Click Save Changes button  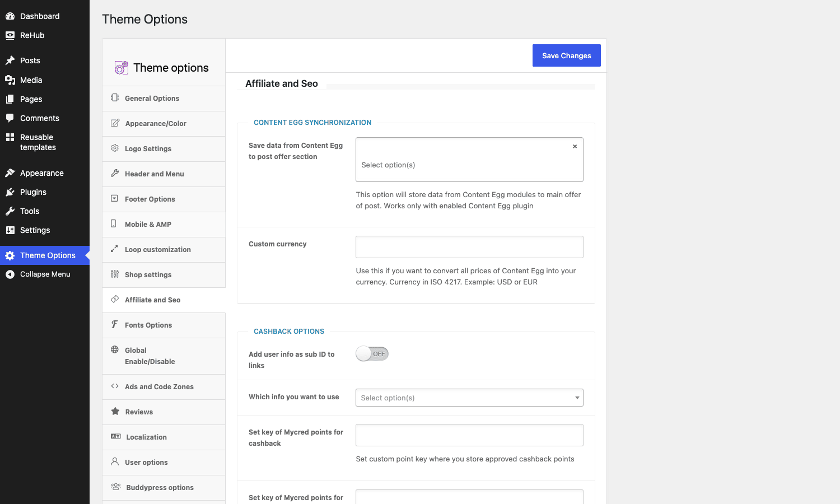567,55
